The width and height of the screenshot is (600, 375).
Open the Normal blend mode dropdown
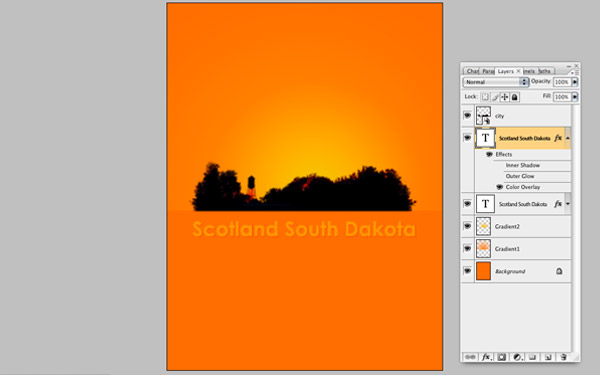496,82
